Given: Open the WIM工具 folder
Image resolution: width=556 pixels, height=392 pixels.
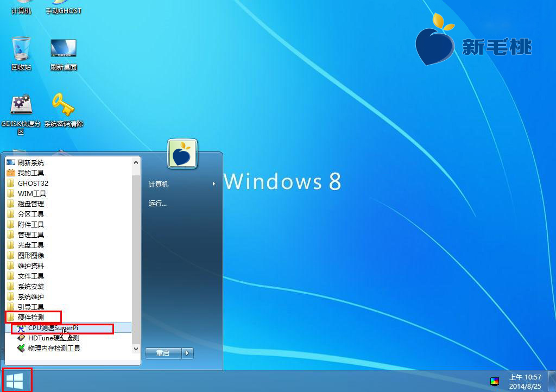Looking at the screenshot, I should pyautogui.click(x=68, y=193).
